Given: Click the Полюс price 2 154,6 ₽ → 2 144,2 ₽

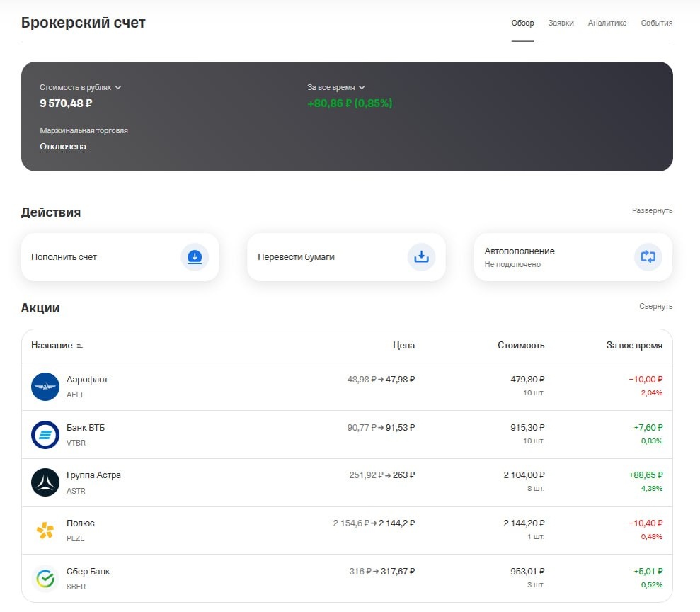Looking at the screenshot, I should coord(374,523).
